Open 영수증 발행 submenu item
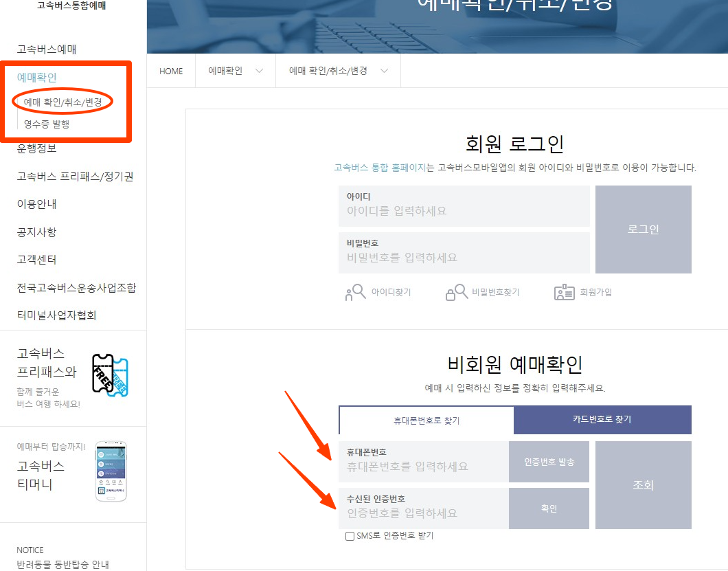 [x=47, y=124]
